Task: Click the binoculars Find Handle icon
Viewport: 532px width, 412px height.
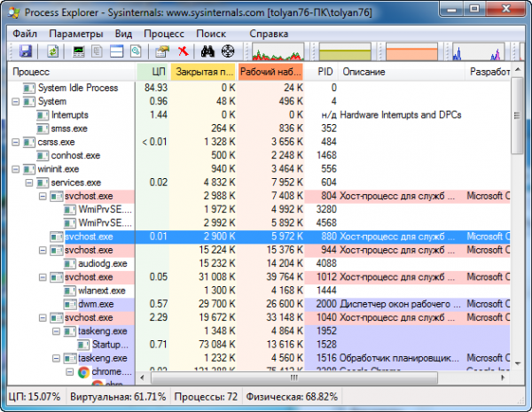Action: (207, 51)
